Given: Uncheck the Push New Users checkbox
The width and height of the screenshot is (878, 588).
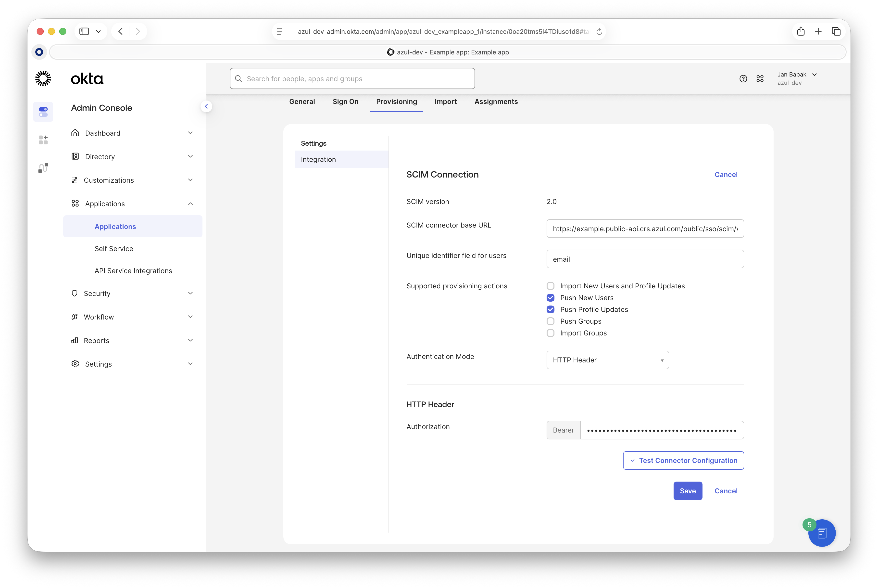Looking at the screenshot, I should coord(550,298).
